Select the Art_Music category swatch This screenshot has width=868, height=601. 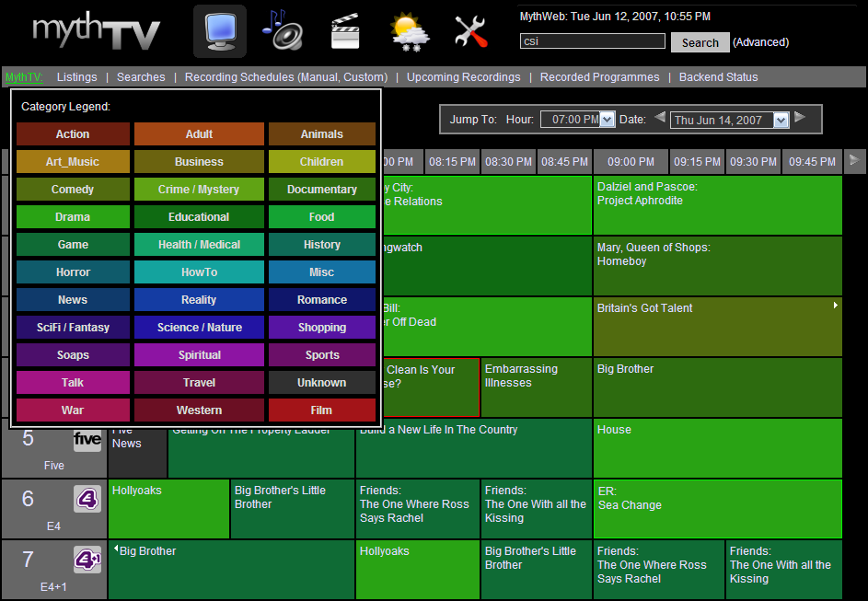click(73, 162)
